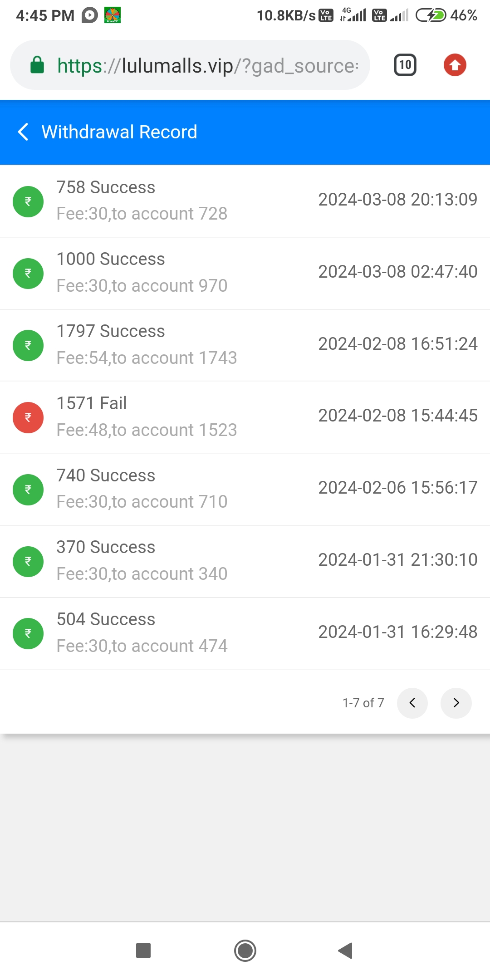Open Android recent apps square button
Image resolution: width=490 pixels, height=980 pixels.
click(143, 950)
